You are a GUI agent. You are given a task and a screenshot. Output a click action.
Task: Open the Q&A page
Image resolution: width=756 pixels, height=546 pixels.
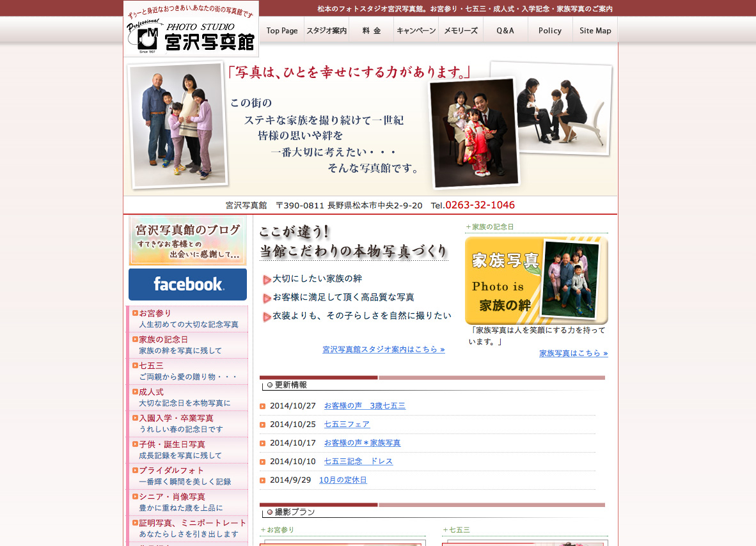pyautogui.click(x=505, y=31)
